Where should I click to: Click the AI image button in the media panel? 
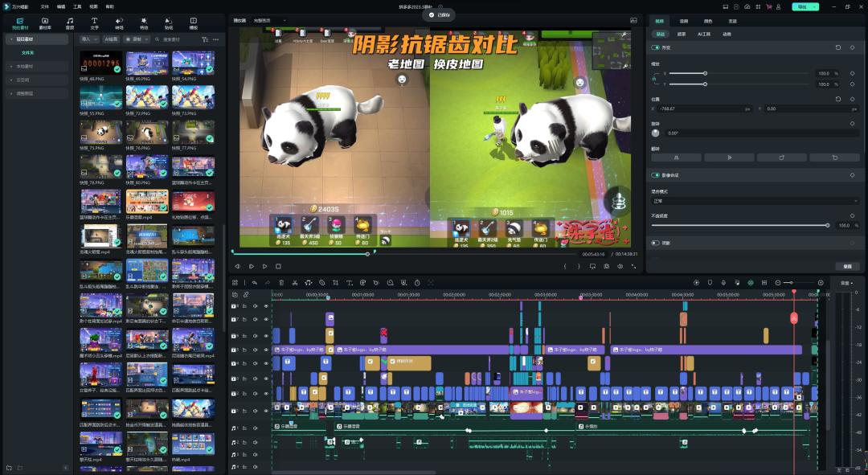pyautogui.click(x=111, y=39)
